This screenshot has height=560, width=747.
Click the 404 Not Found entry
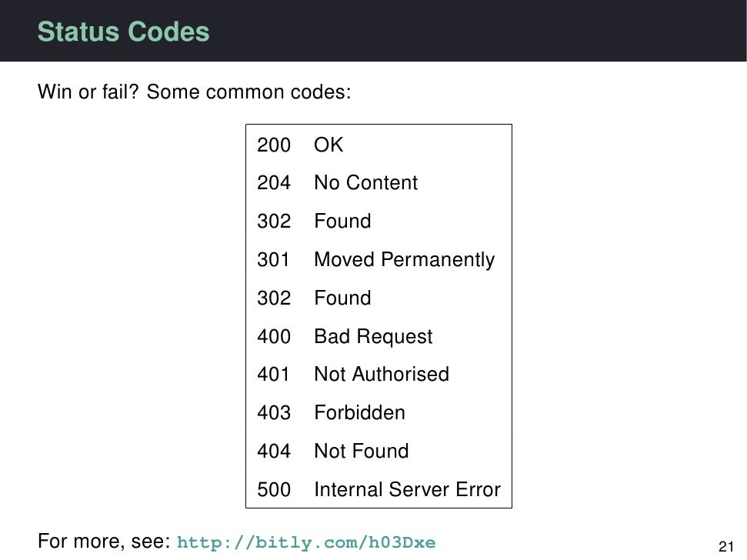click(379, 451)
